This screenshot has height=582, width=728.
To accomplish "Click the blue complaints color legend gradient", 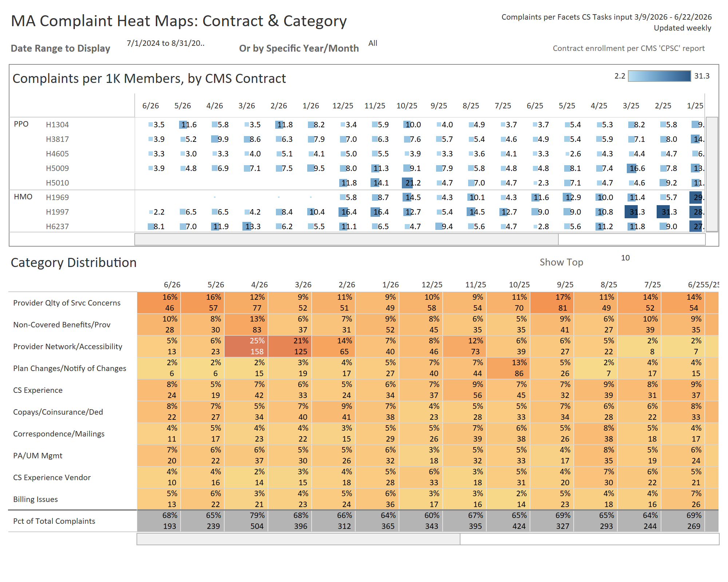I will click(659, 76).
